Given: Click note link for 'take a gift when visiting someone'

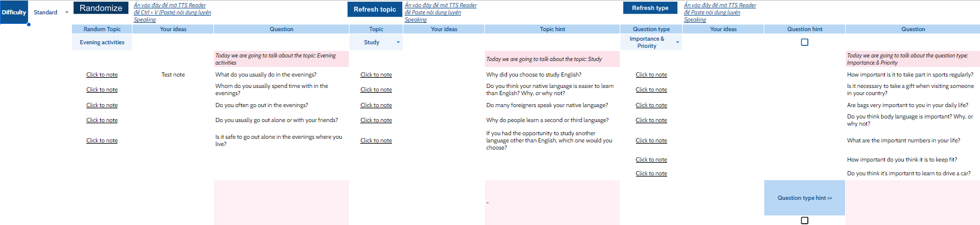Looking at the screenshot, I should click(651, 90).
